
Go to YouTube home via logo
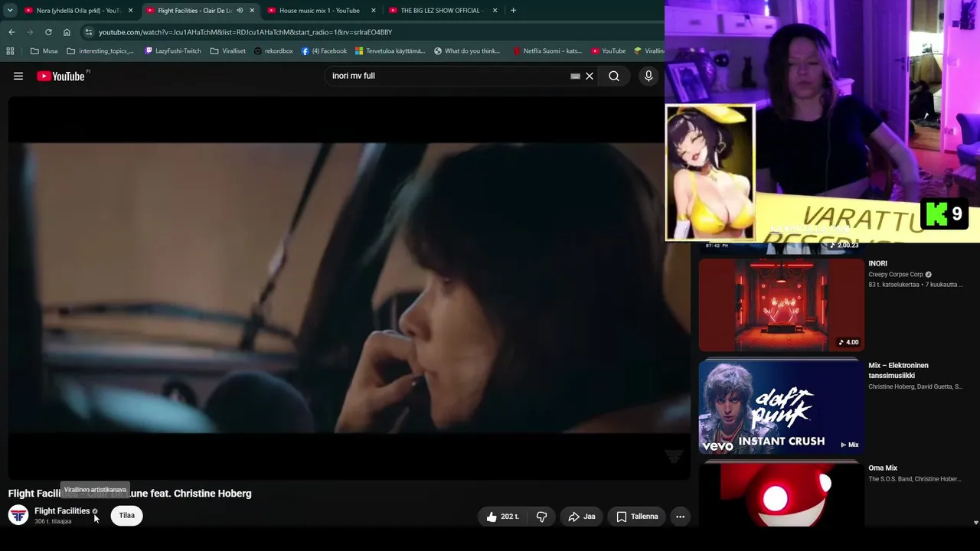point(60,76)
